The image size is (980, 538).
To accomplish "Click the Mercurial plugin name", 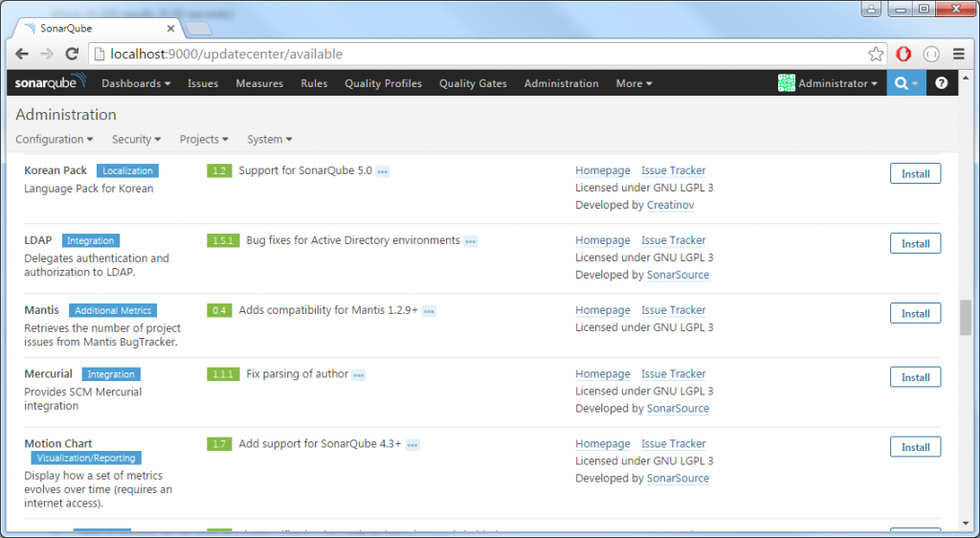I will click(48, 373).
